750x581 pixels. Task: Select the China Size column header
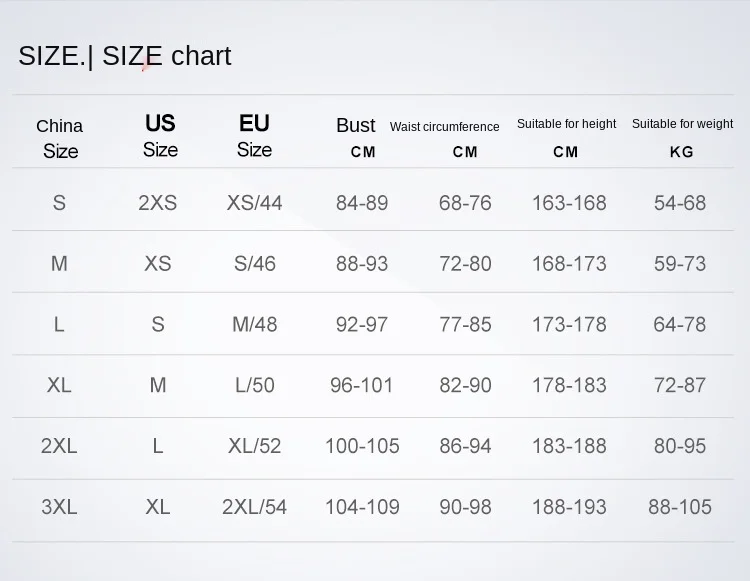tap(60, 138)
